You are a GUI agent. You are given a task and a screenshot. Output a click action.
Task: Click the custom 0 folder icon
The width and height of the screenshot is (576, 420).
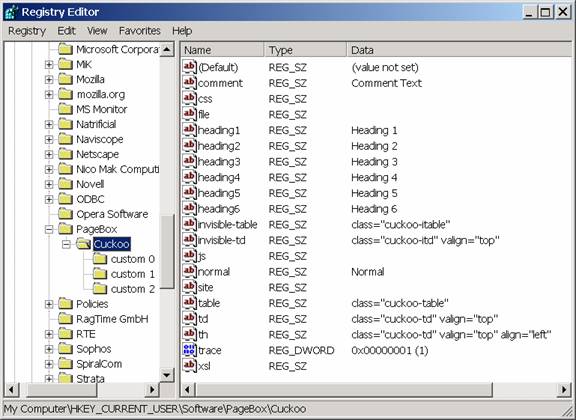click(100, 259)
